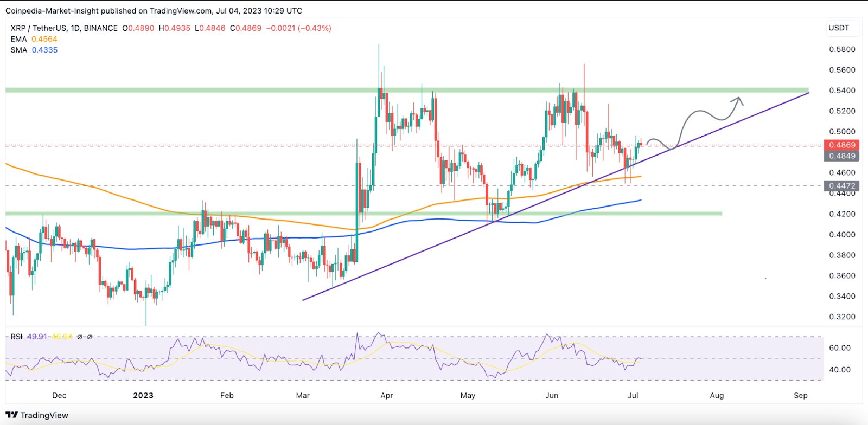
Task: Click the 0.5200 price axis label
Action: click(x=842, y=111)
